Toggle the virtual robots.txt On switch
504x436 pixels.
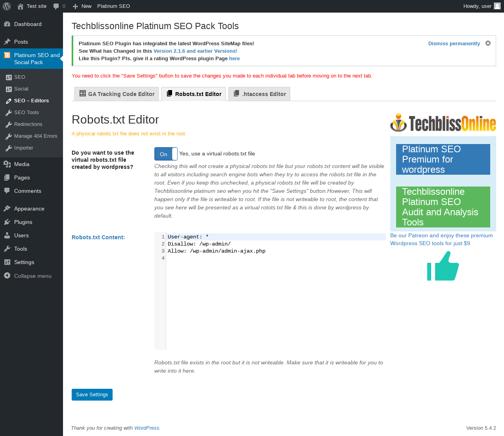166,154
